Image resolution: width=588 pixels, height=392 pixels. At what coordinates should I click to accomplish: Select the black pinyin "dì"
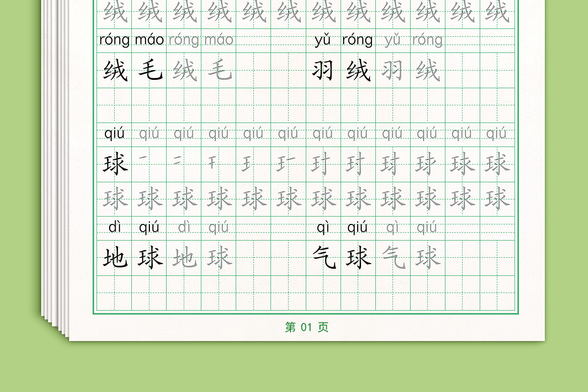(x=115, y=227)
